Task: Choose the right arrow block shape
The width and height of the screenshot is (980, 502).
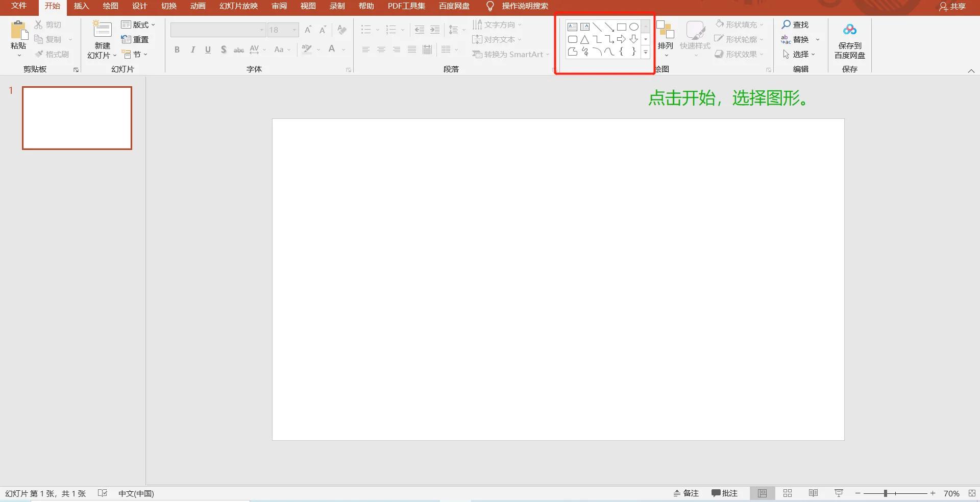Action: (621, 39)
